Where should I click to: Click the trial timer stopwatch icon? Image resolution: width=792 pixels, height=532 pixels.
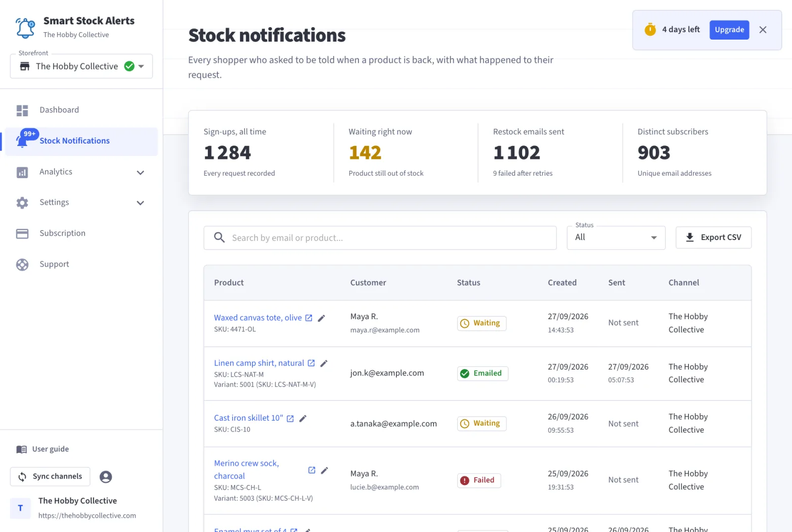650,30
